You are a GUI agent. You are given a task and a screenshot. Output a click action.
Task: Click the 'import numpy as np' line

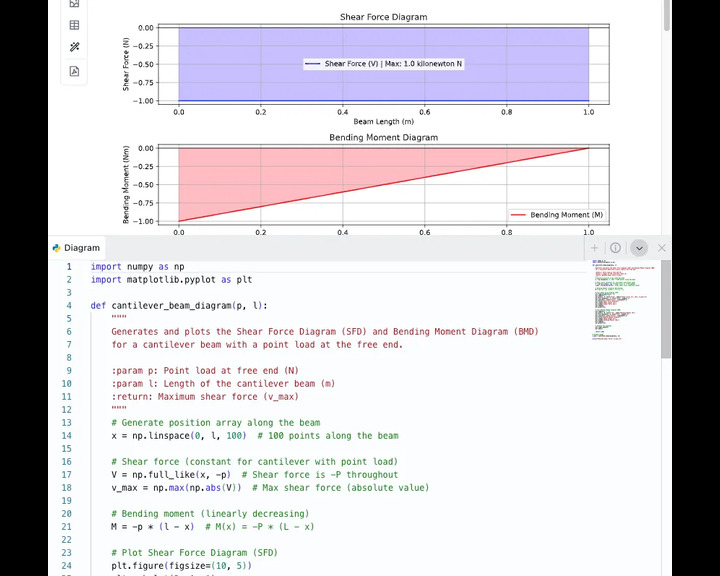pyautogui.click(x=137, y=267)
